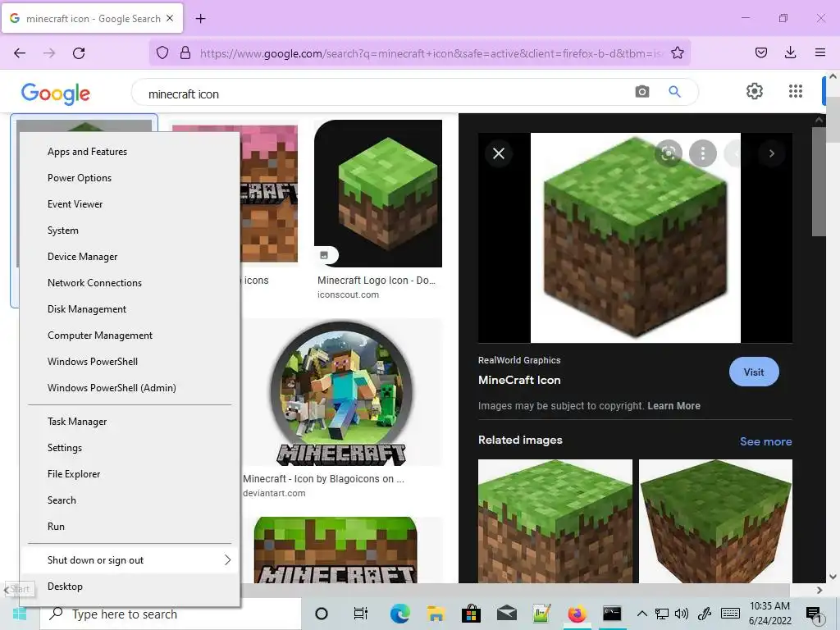Viewport: 840px width, 630px height.
Task: Select the Minecraft Logo Icon thumbnail
Action: (x=378, y=194)
